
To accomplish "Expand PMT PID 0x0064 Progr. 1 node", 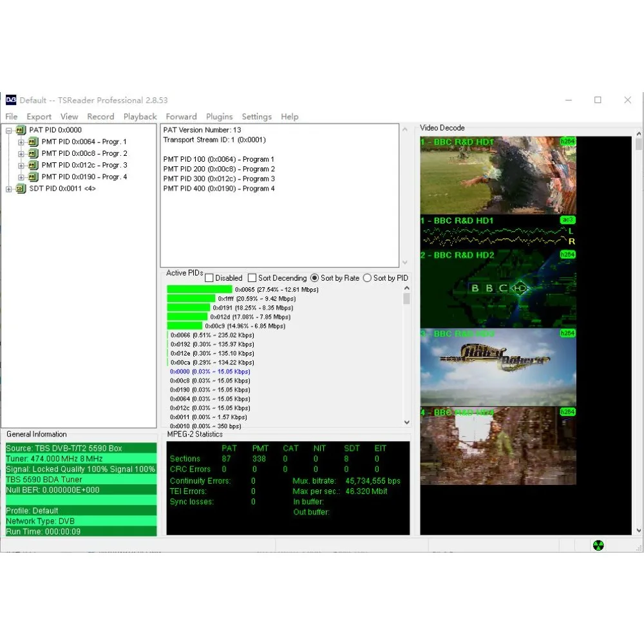I will 21,142.
